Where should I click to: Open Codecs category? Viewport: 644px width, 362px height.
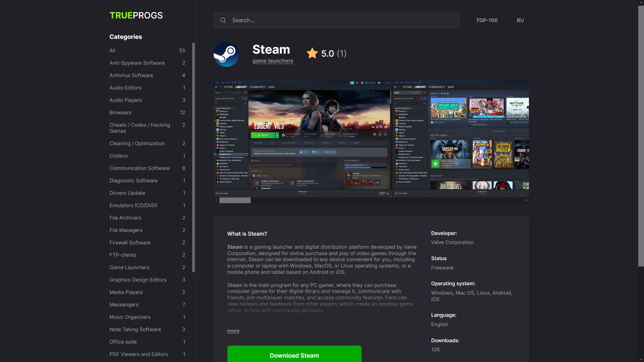147,156
